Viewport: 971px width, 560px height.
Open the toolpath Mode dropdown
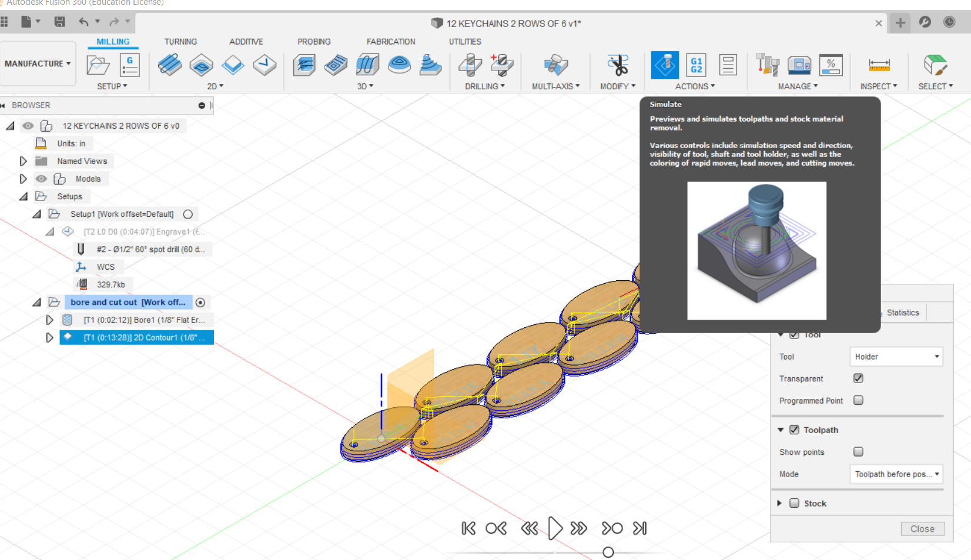point(896,474)
